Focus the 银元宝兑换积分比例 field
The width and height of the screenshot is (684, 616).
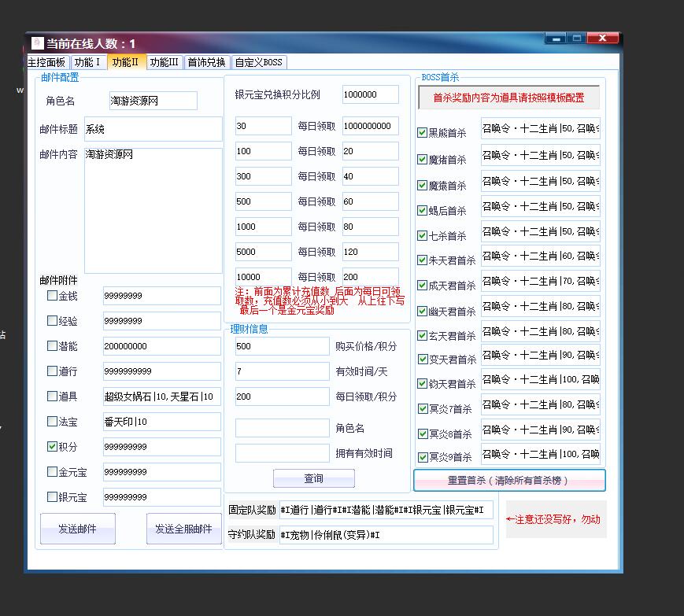tap(370, 94)
